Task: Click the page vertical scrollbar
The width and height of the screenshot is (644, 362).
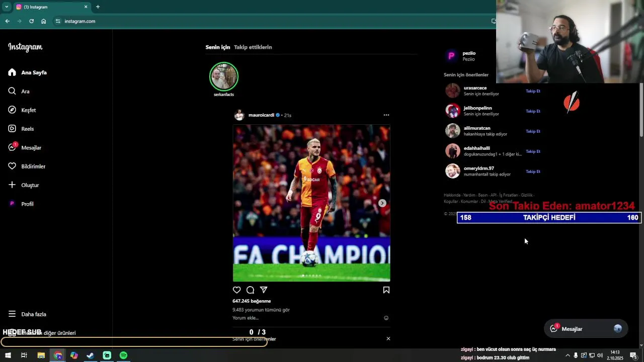Action: coord(641,110)
